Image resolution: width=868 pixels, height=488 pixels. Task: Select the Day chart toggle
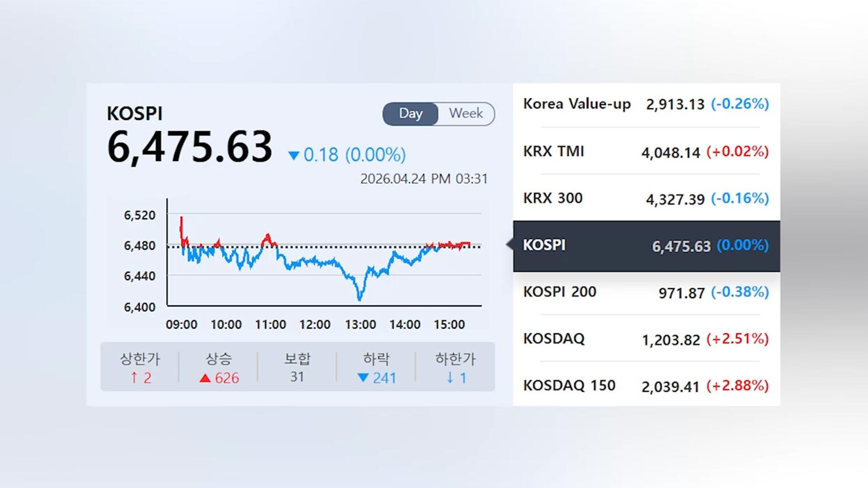point(410,113)
